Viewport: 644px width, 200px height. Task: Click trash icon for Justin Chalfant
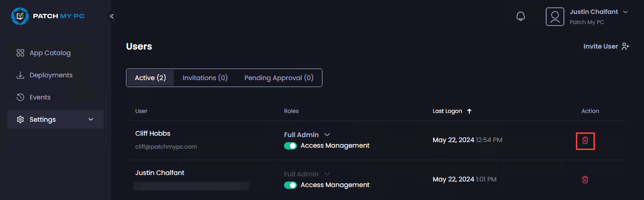coord(585,180)
